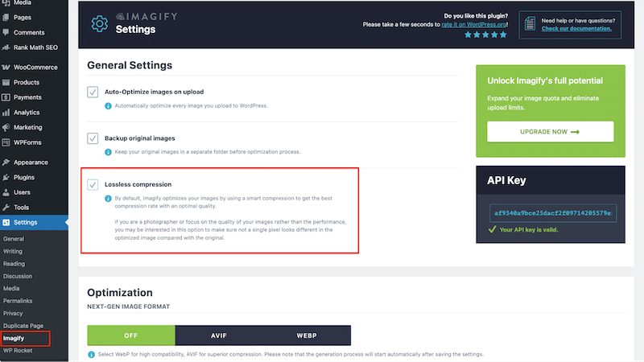Open Media settings submenu item
This screenshot has width=644, height=362.
11,289
